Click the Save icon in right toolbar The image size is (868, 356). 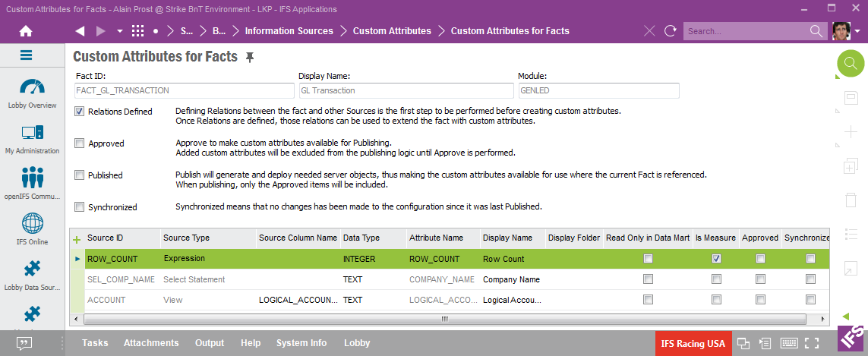click(851, 98)
